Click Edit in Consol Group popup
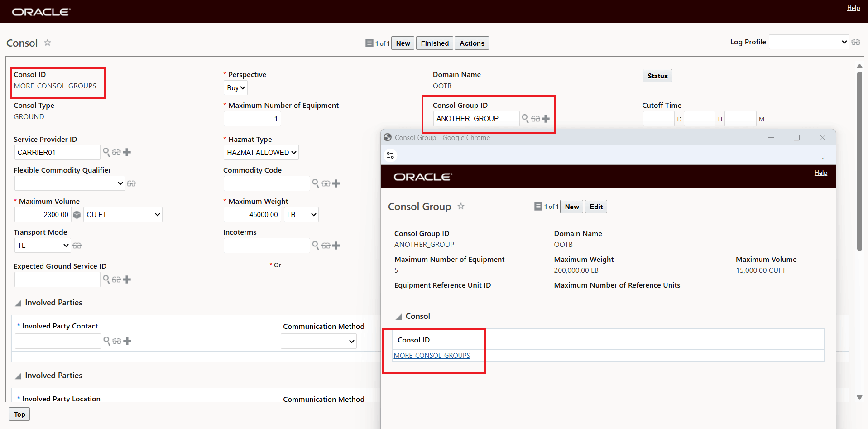The width and height of the screenshot is (868, 429). click(x=596, y=207)
